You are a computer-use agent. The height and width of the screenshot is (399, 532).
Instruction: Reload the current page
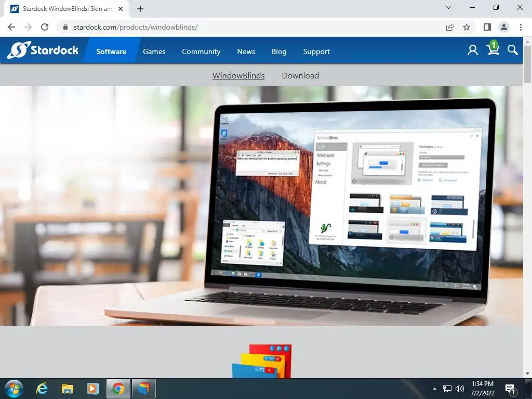click(x=45, y=27)
